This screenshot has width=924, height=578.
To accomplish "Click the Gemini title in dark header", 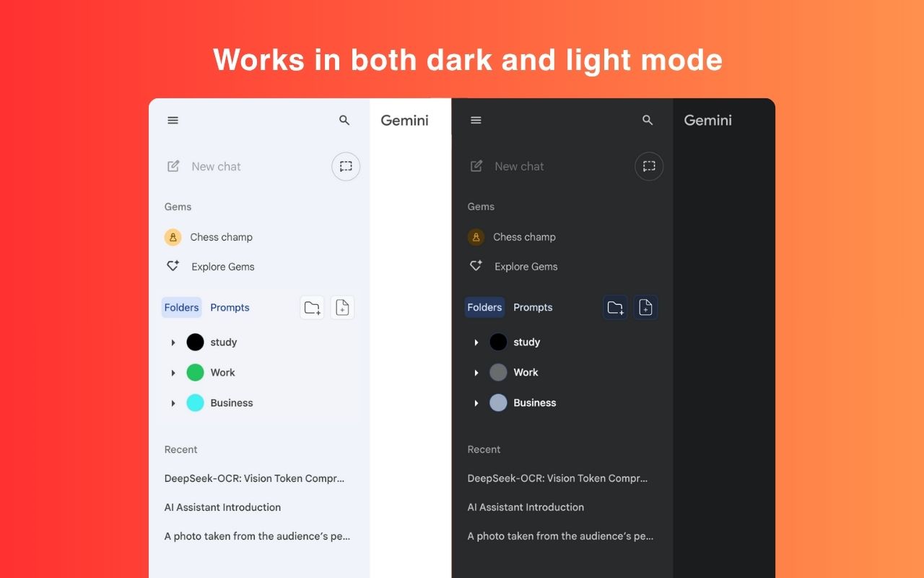I will pos(707,120).
